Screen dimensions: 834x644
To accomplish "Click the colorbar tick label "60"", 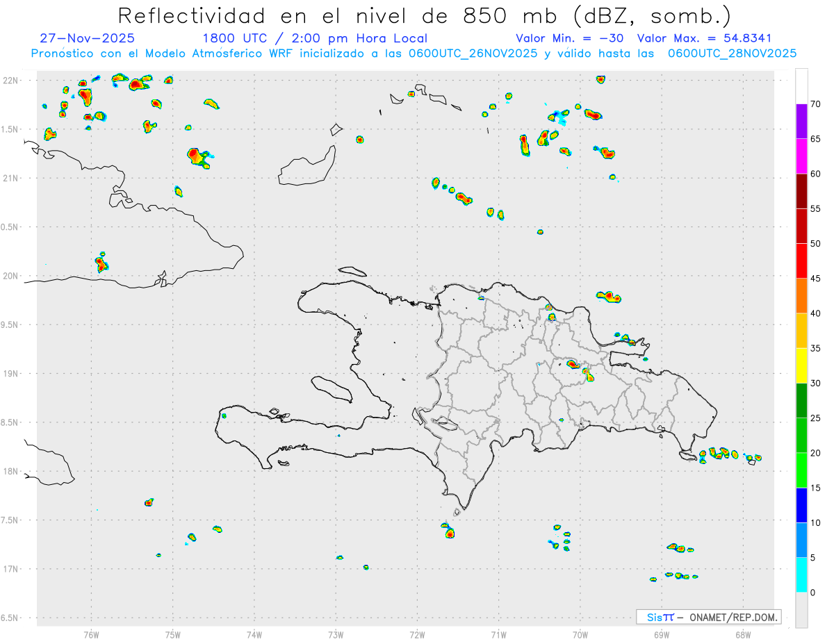I will click(815, 174).
